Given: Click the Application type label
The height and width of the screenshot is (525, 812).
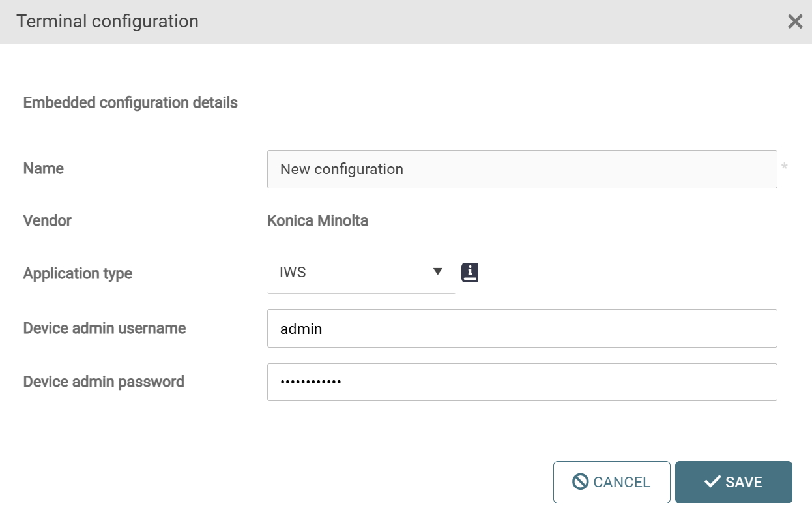Looking at the screenshot, I should pyautogui.click(x=78, y=274).
